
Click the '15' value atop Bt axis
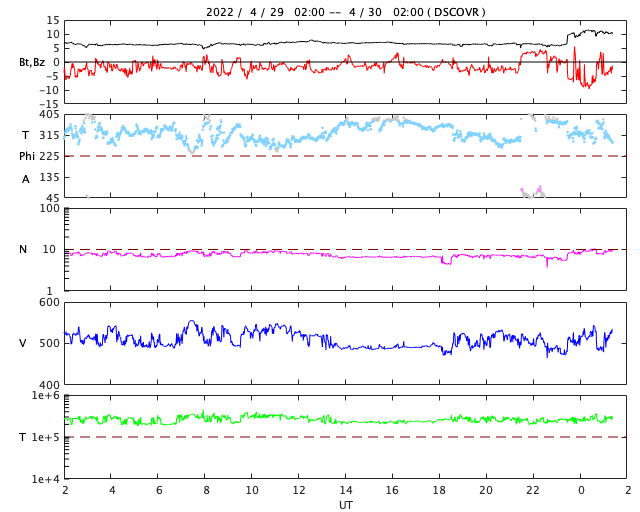pos(53,20)
